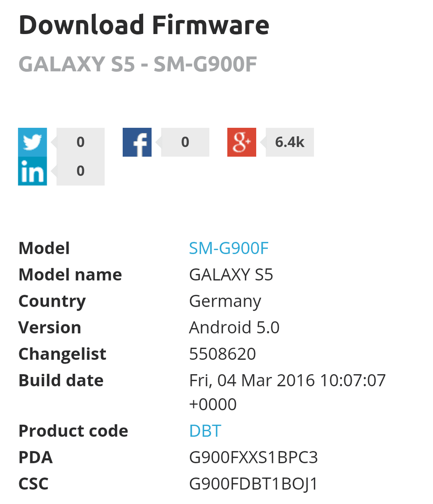The height and width of the screenshot is (504, 433).
Task: Click the 6.4k Google Plus count
Action: pos(290,142)
